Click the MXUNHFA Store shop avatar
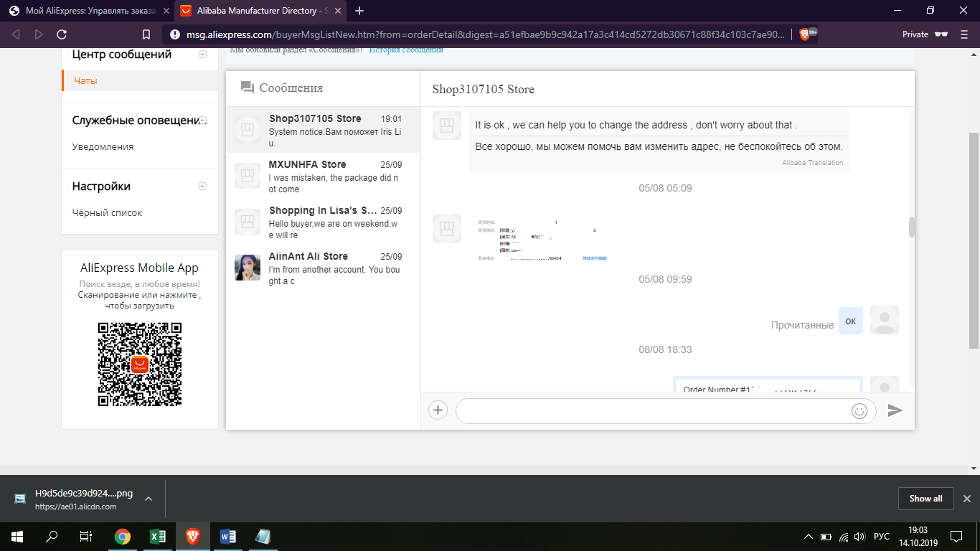This screenshot has width=980, height=551. (248, 176)
